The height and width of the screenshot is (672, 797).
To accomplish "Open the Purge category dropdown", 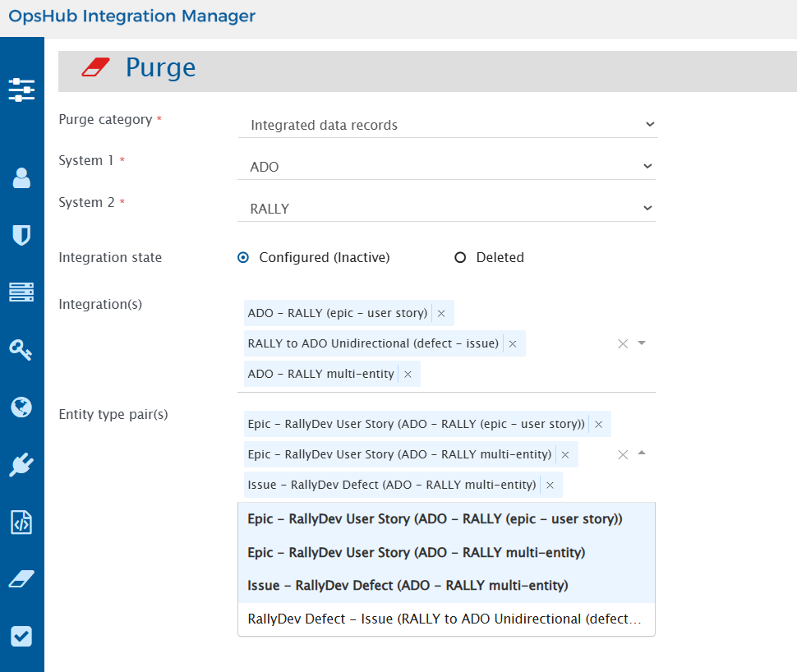I will (x=448, y=125).
